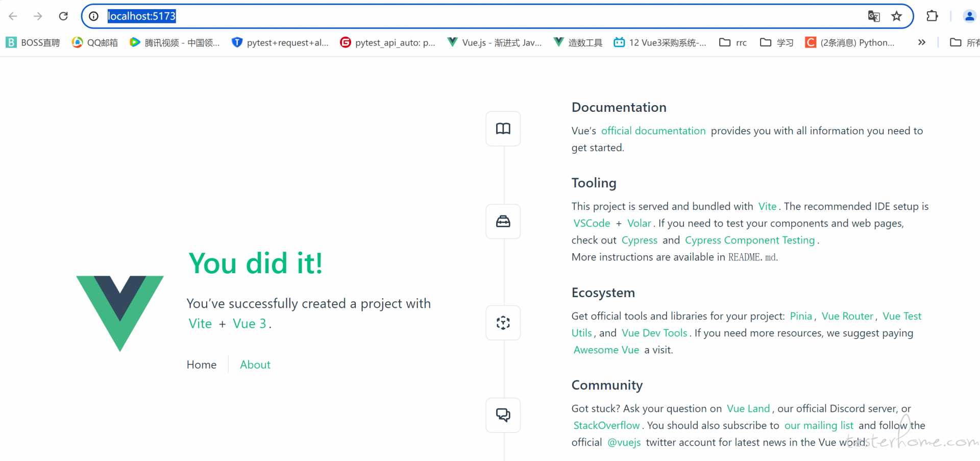Click the browser back arrow
The width and height of the screenshot is (980, 461).
tap(13, 16)
